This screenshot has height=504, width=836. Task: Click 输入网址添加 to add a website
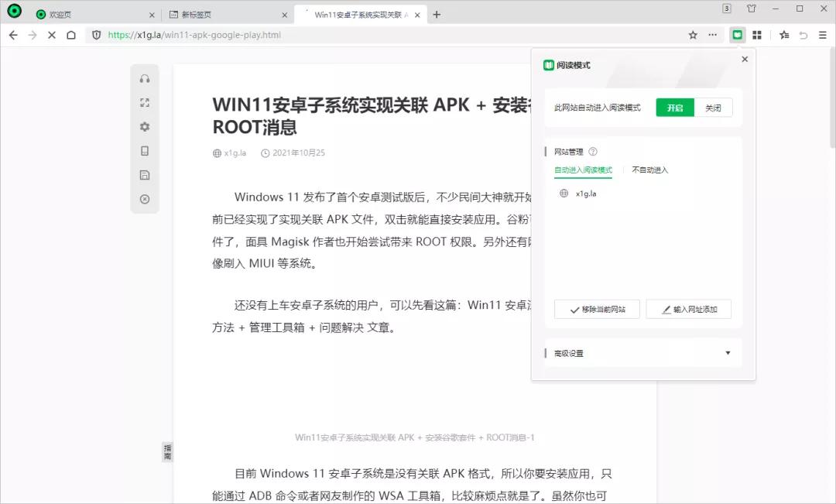688,309
